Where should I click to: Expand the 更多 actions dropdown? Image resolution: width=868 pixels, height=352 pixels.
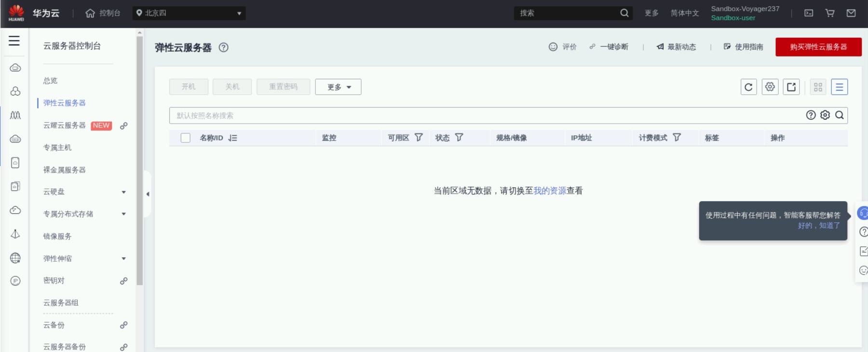coord(338,87)
